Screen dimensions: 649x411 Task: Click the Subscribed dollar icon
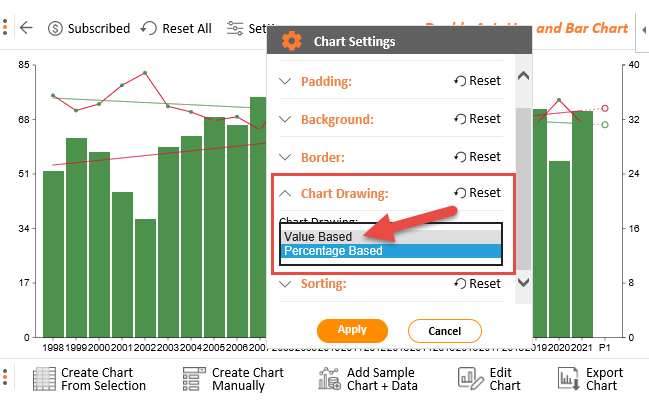[x=55, y=29]
